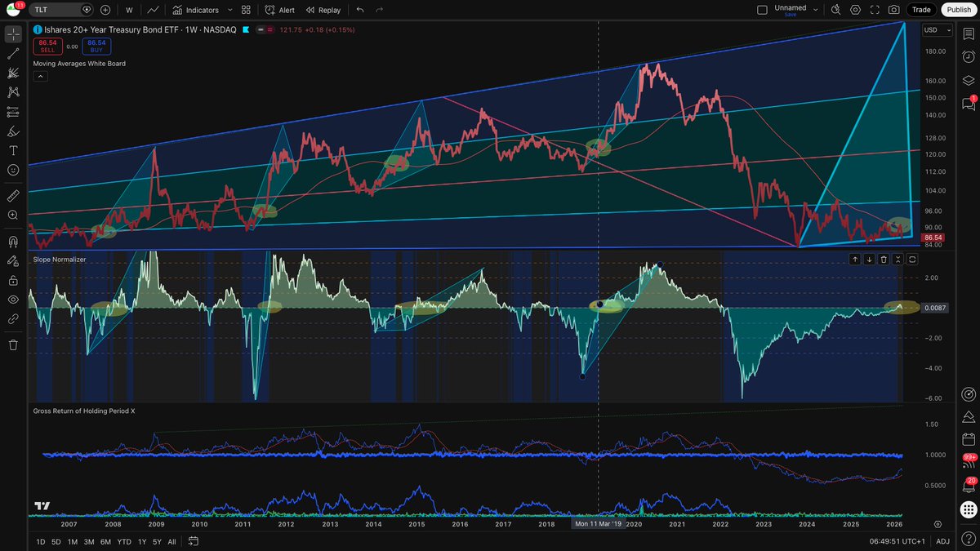This screenshot has height=551, width=980.
Task: Open the Indicators dialog
Action: 196,10
